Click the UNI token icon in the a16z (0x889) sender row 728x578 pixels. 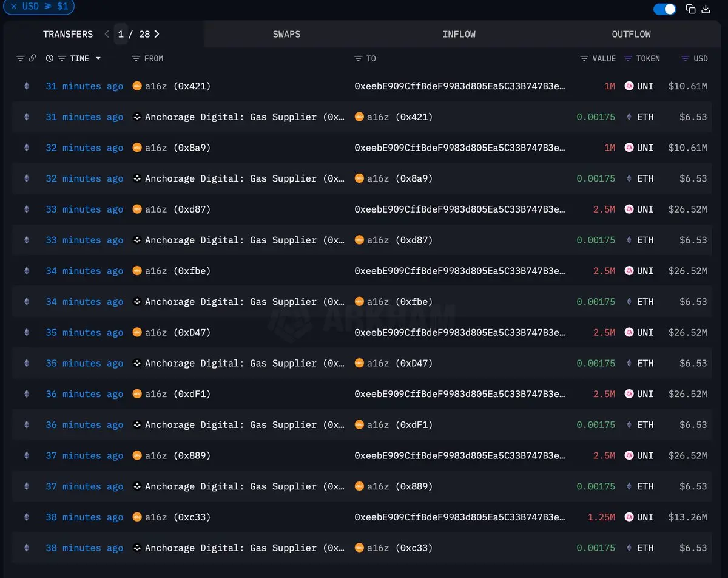(x=629, y=455)
